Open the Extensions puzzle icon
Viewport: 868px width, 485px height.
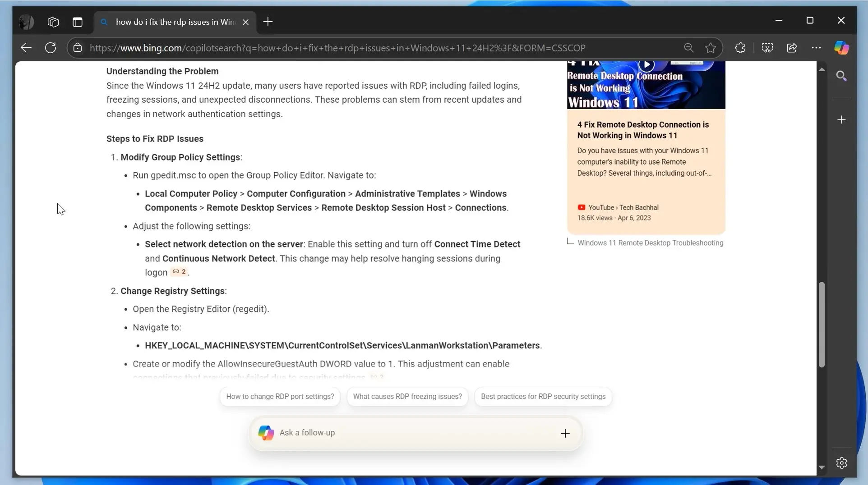740,48
